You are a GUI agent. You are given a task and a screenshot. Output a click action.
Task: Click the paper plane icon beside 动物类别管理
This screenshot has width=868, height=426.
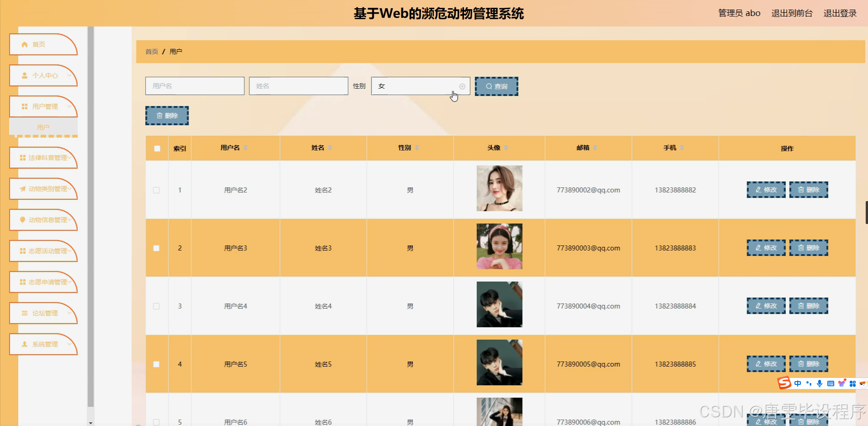point(22,189)
